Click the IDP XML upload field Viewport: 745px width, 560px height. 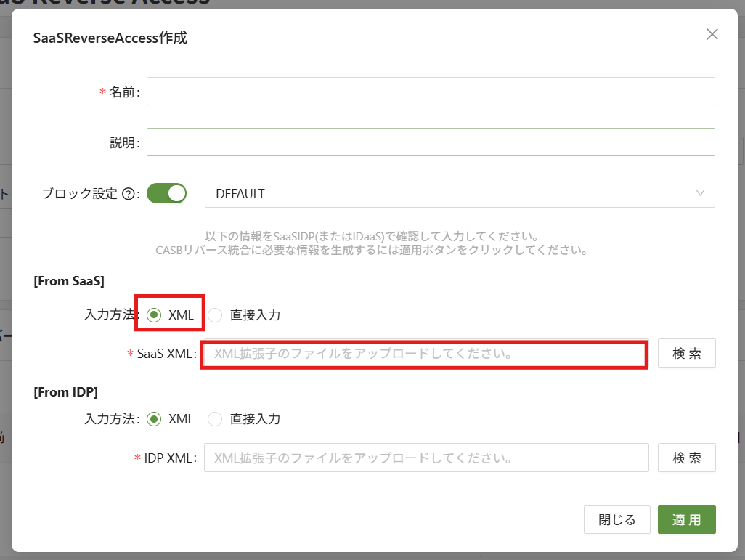426,458
